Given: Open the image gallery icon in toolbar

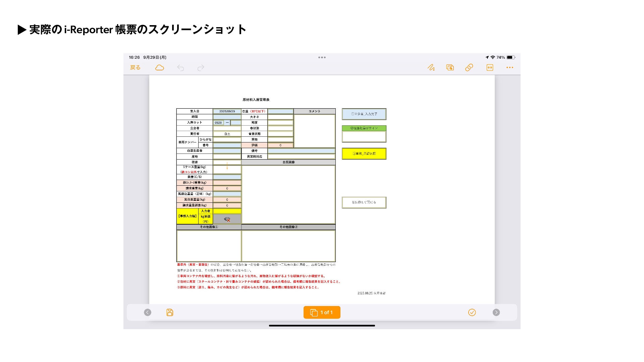Looking at the screenshot, I should (450, 68).
